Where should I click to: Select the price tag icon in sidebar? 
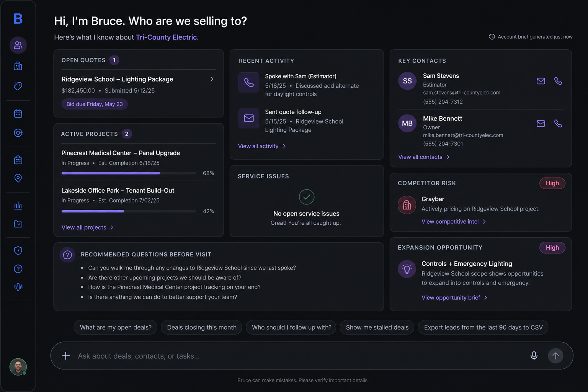(18, 86)
